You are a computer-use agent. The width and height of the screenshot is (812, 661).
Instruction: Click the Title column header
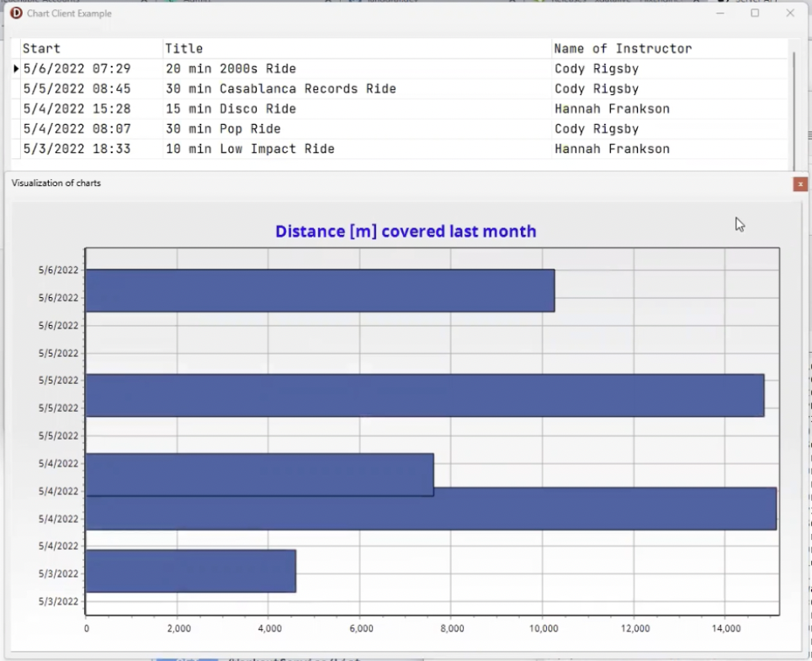pos(183,49)
